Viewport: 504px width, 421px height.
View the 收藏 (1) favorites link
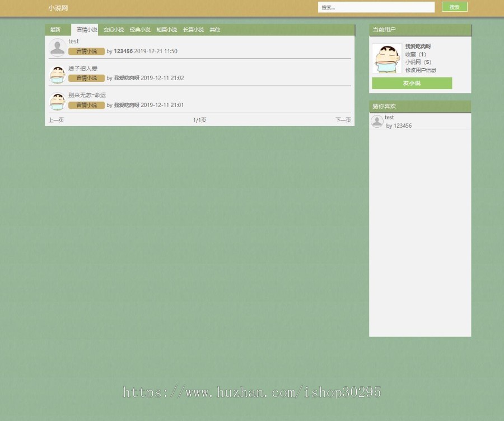point(416,54)
